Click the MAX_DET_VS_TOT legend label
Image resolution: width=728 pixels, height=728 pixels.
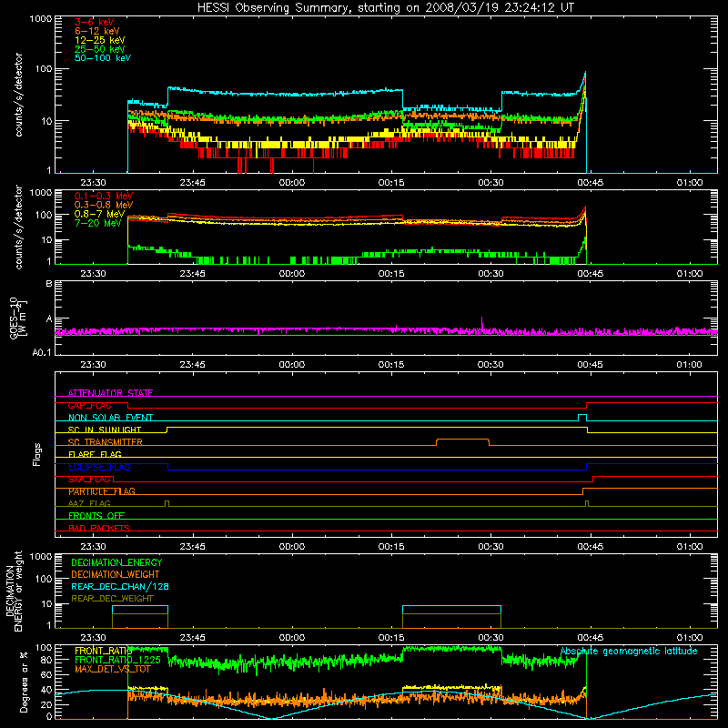[113, 669]
